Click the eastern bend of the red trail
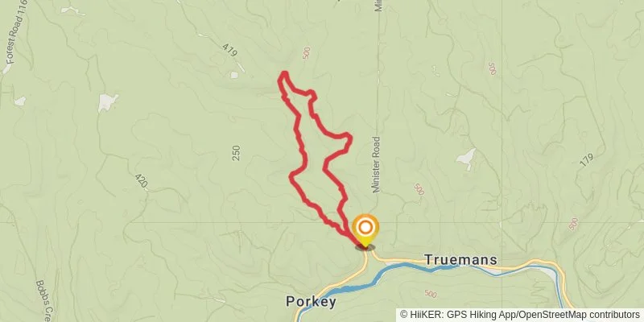 point(349,139)
